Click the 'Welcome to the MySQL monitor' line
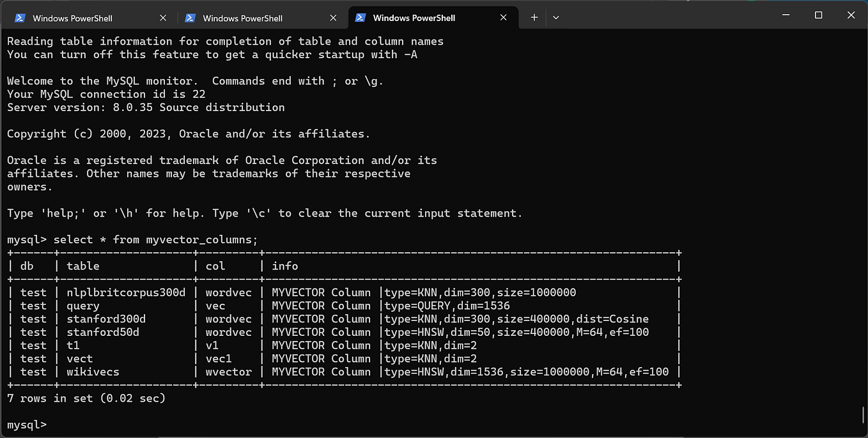The image size is (868, 438). tap(196, 81)
